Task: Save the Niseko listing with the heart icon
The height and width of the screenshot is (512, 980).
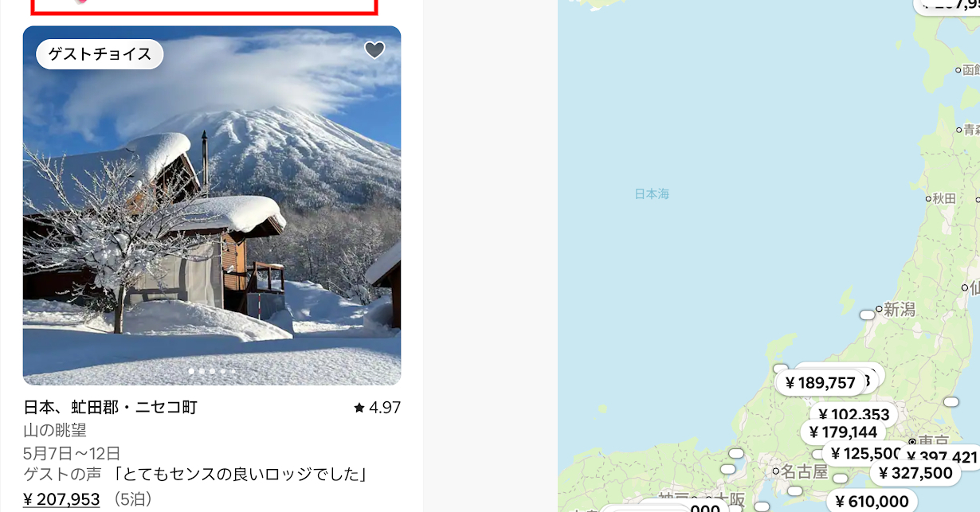Action: [374, 50]
